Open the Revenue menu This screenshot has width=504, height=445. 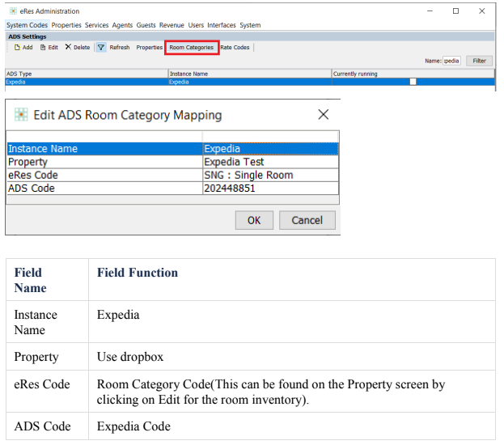pos(172,25)
